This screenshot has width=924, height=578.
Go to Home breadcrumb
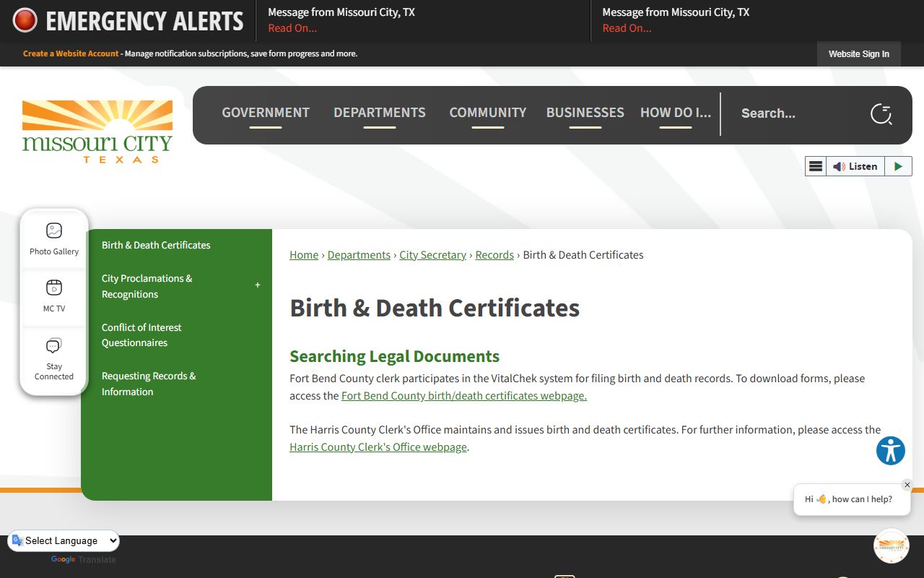coord(304,255)
